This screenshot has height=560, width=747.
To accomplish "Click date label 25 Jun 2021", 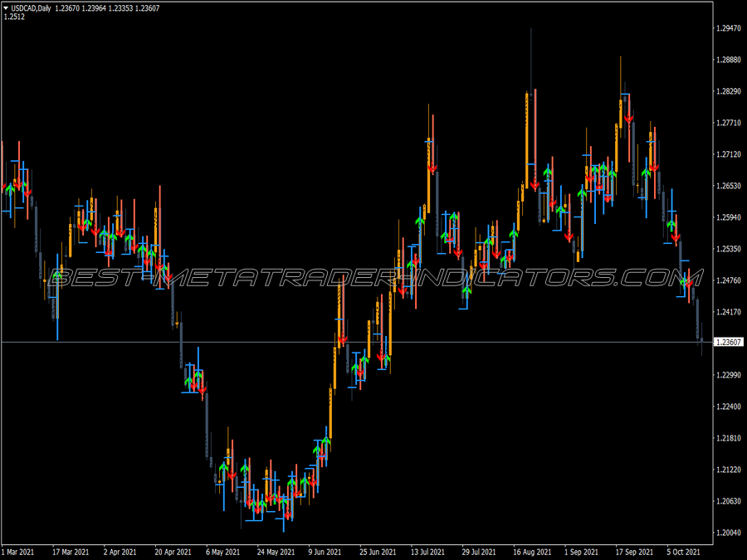I will click(378, 553).
